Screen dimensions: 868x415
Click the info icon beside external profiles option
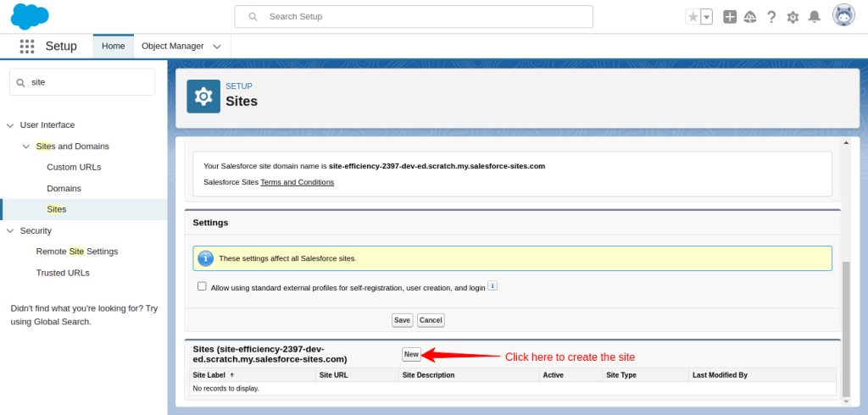(x=492, y=286)
